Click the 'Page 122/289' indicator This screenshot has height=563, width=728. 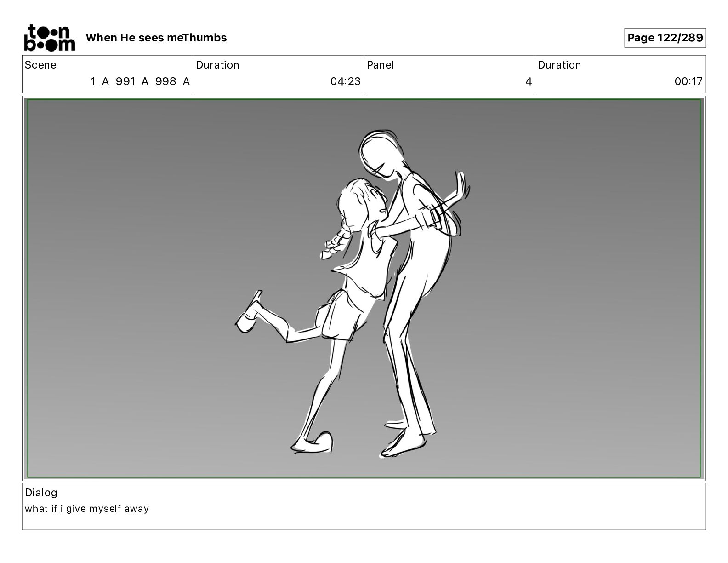click(665, 38)
